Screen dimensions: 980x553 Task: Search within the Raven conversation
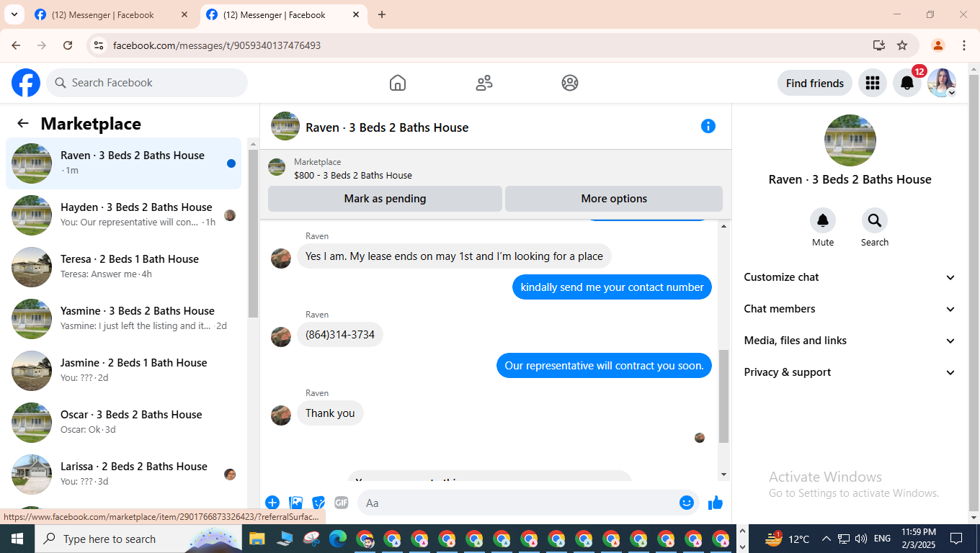875,220
